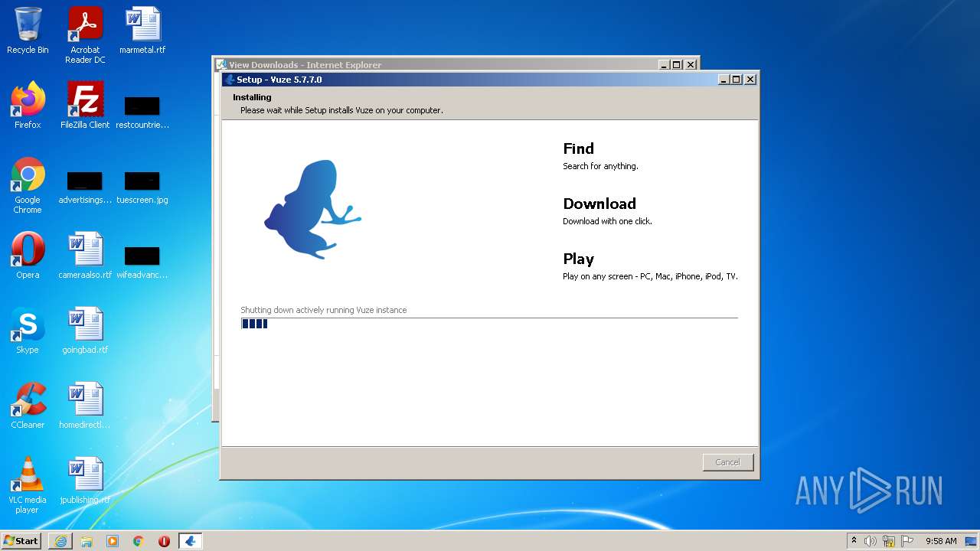Viewport: 980px width, 551px height.
Task: Launch CCleaner desktop shortcut
Action: coord(28,406)
